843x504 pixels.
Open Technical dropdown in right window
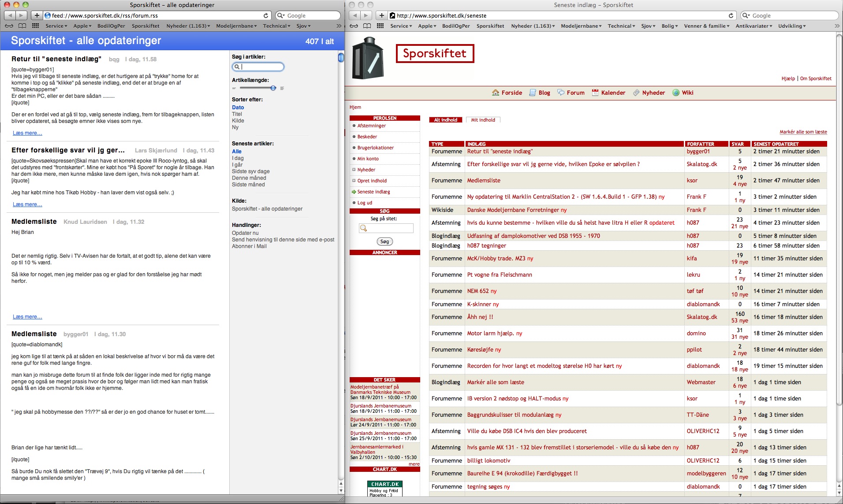(x=621, y=26)
